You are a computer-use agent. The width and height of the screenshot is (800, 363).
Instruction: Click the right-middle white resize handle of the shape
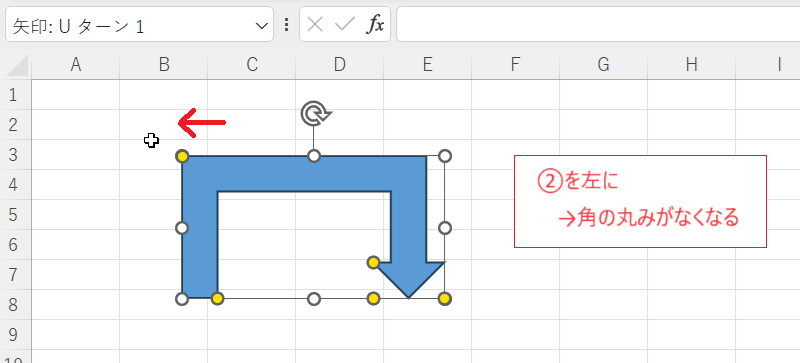pos(445,228)
